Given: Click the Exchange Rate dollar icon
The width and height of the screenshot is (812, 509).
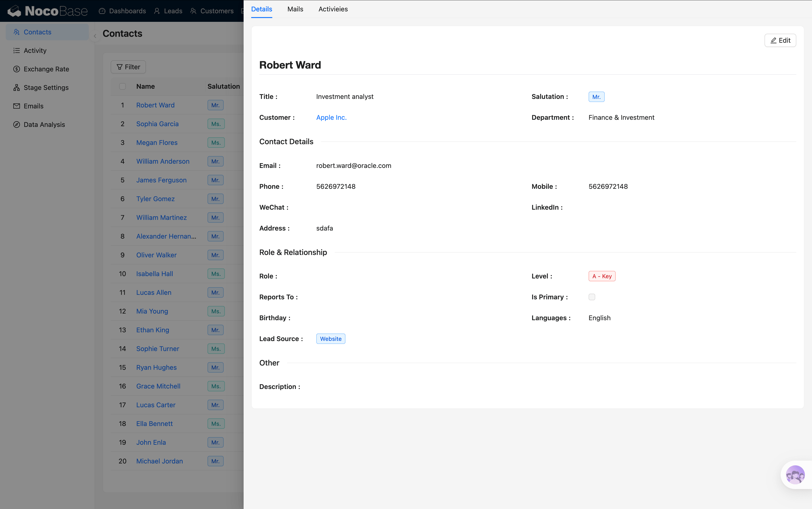Looking at the screenshot, I should click(17, 69).
